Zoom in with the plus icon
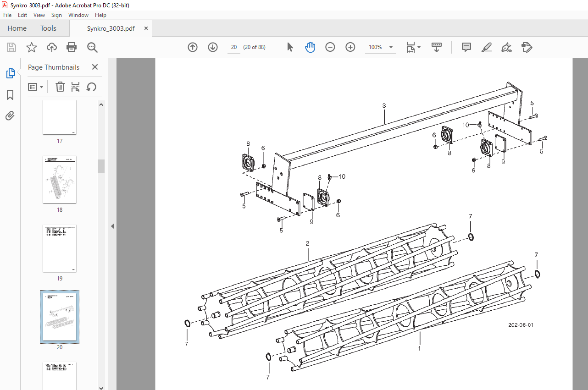 click(x=350, y=47)
